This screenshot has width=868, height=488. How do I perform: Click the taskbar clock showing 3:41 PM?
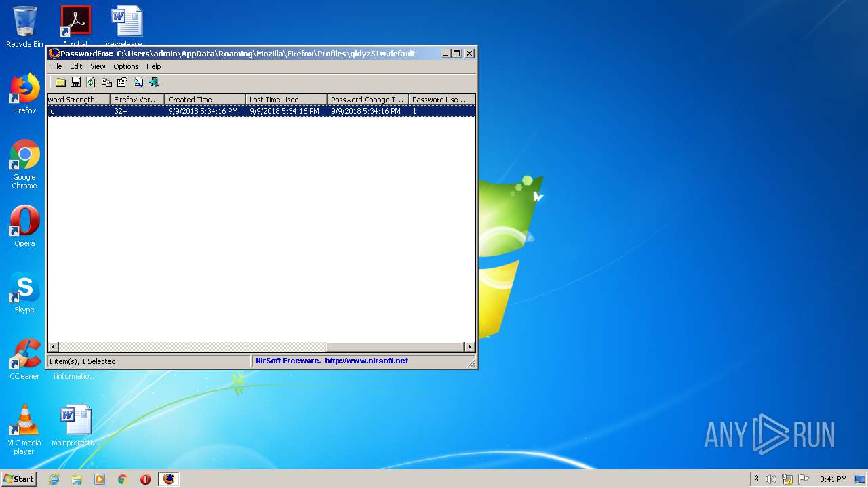(x=833, y=479)
